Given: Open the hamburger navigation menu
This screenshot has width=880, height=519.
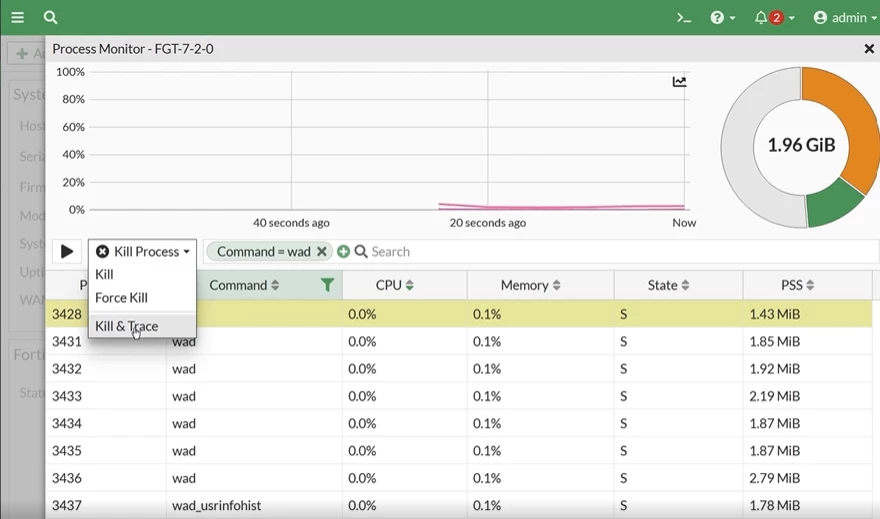Looking at the screenshot, I should tap(17, 17).
